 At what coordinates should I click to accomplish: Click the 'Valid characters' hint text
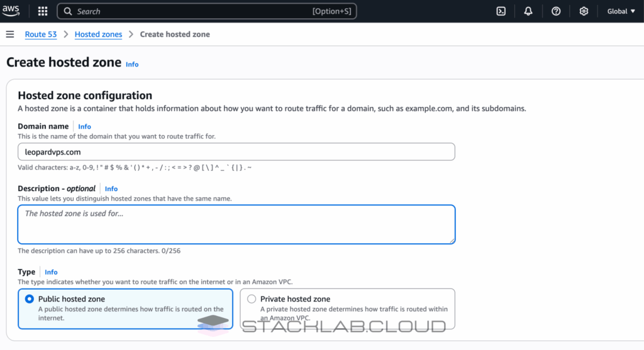[135, 167]
